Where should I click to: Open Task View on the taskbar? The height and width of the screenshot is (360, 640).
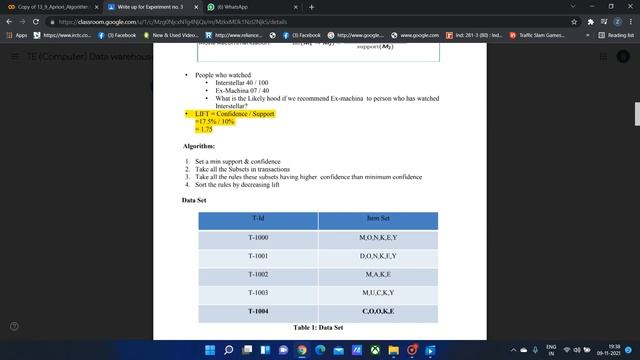[x=247, y=350]
